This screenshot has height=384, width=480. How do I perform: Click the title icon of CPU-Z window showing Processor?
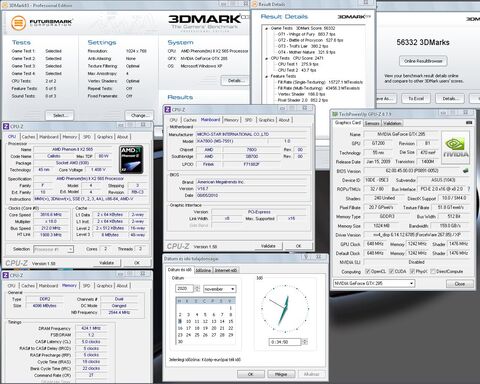pyautogui.click(x=6, y=126)
